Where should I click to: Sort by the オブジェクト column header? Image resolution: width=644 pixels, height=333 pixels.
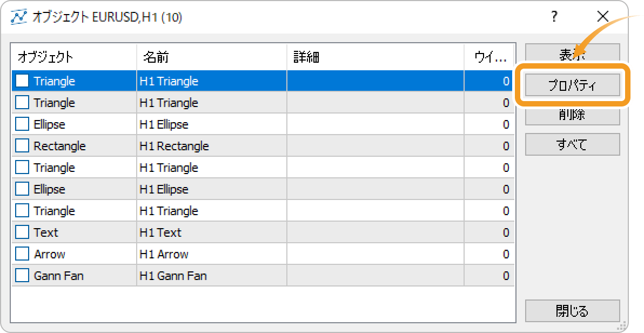click(74, 57)
